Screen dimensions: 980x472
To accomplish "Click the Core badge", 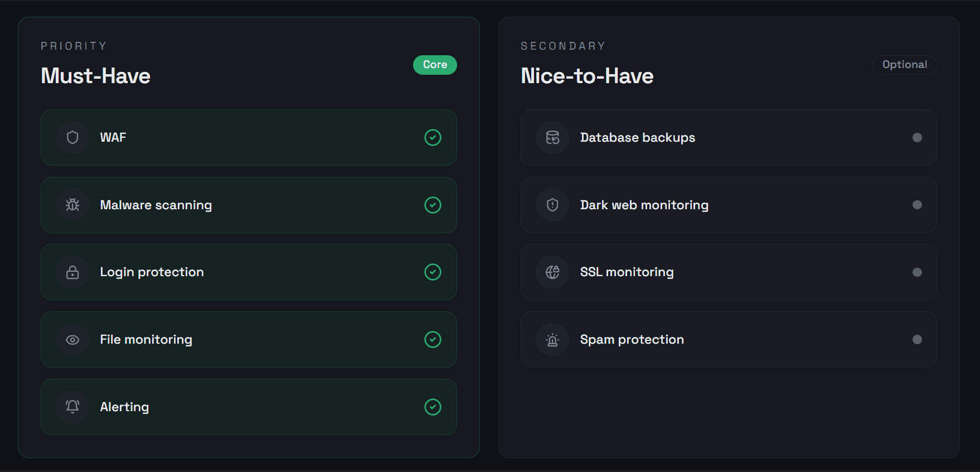I will [x=435, y=65].
